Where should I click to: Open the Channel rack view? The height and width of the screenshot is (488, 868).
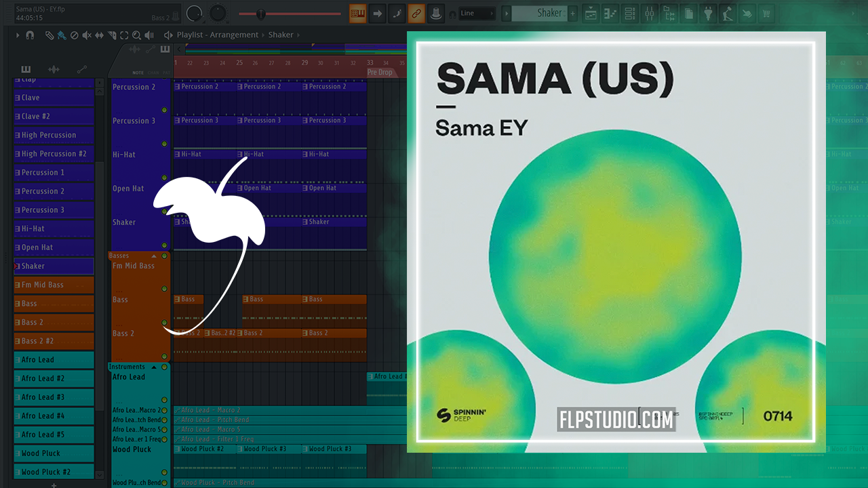(x=629, y=13)
